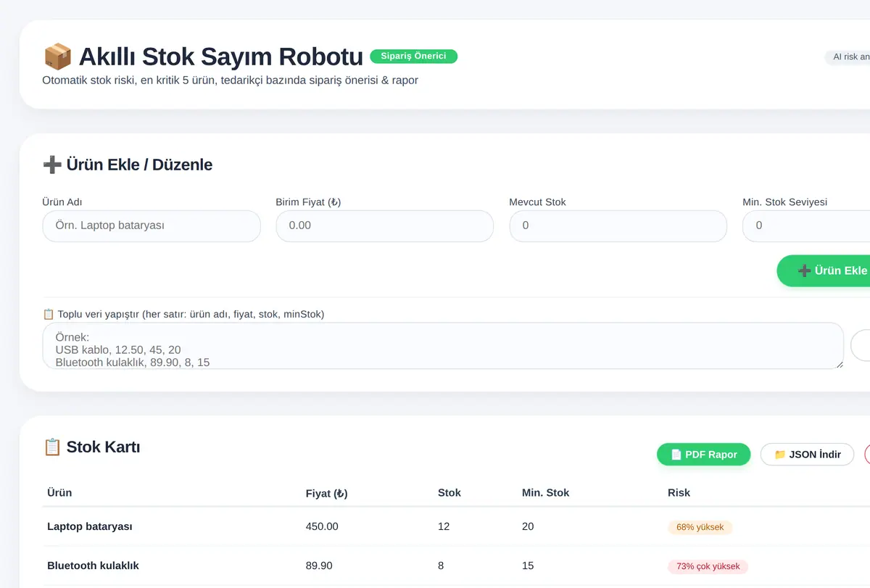
Task: Click the Mevcut Stok input field
Action: tap(618, 226)
